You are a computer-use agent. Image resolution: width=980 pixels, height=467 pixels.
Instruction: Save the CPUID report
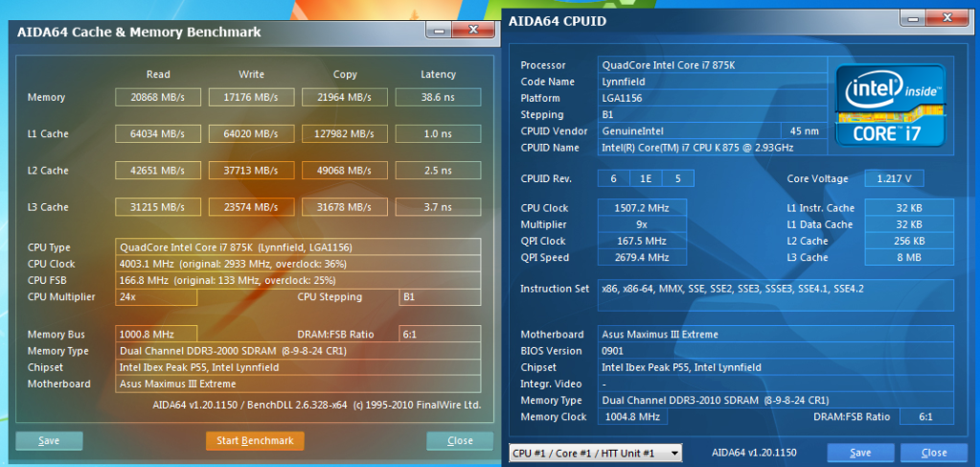[860, 453]
